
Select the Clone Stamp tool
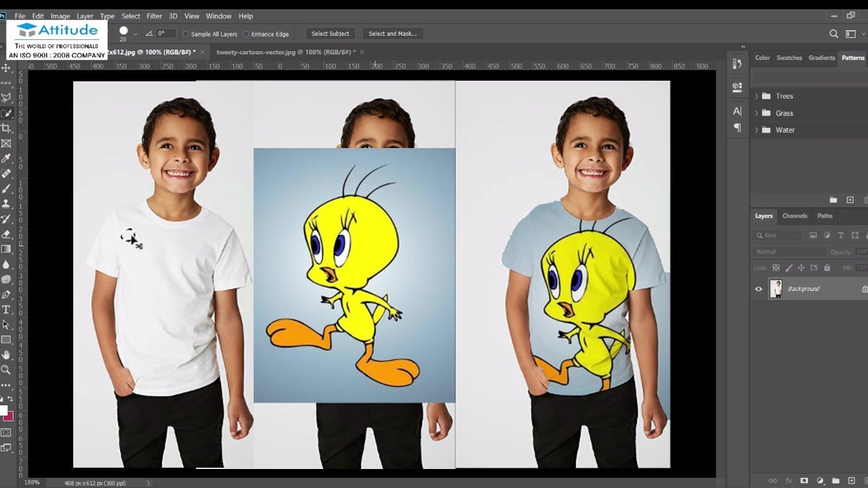pos(6,203)
